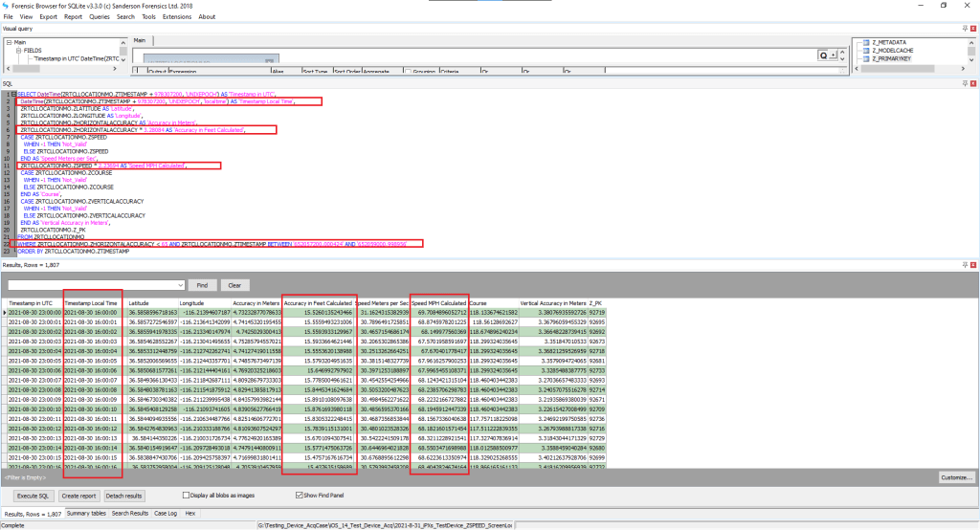
Task: Close the SQL panel with red X
Action: (x=973, y=83)
